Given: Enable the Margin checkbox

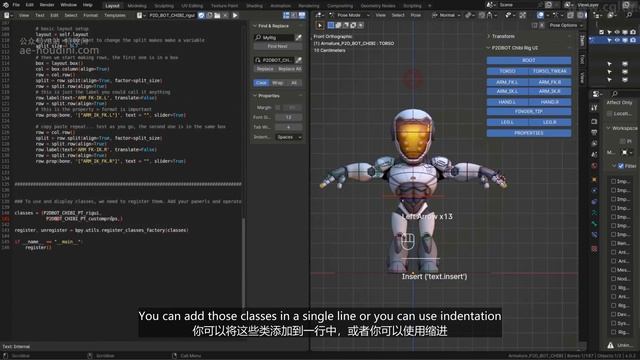Looking at the screenshot, I should tap(278, 107).
